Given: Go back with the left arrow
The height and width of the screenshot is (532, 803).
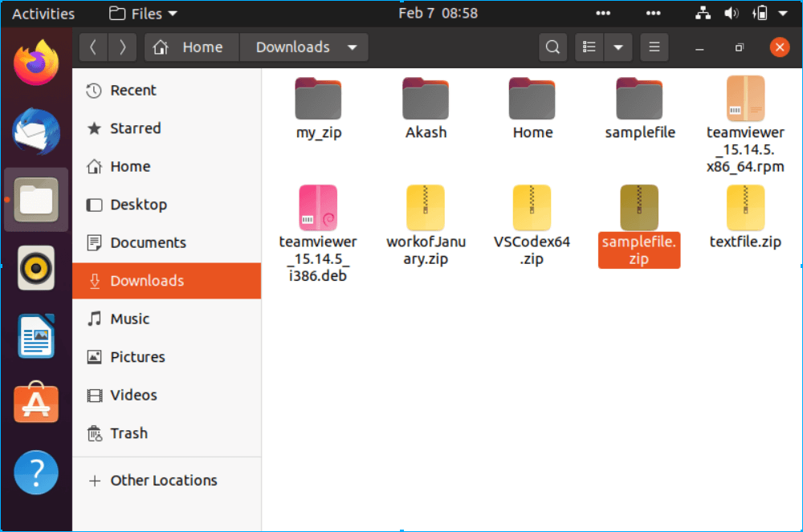Looking at the screenshot, I should (x=93, y=47).
